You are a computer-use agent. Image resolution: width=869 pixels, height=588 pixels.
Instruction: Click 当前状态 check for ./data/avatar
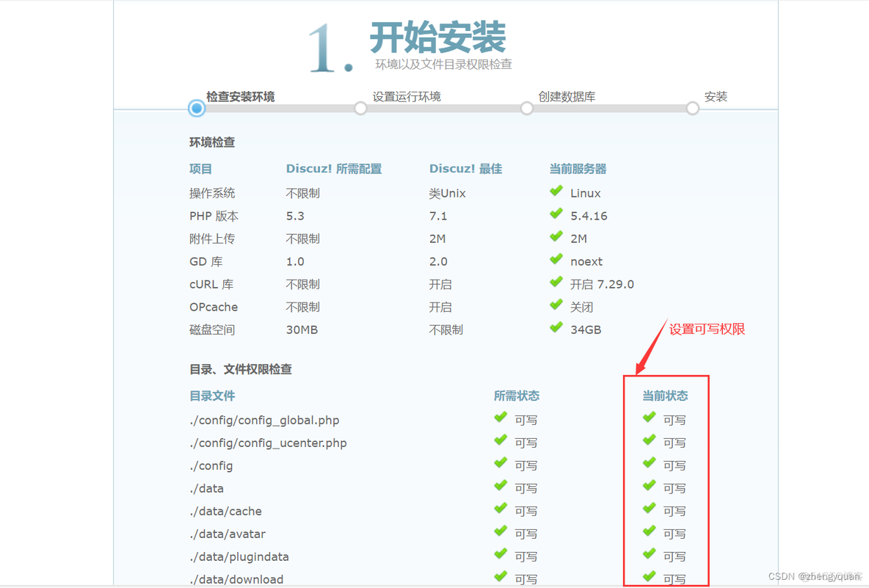(x=650, y=531)
